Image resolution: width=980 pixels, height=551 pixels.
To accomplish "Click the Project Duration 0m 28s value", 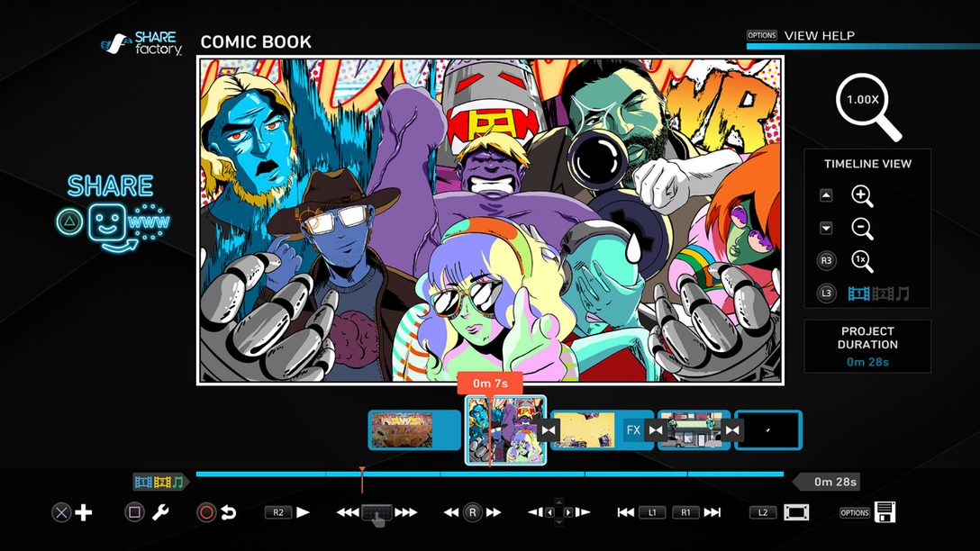I will tap(867, 362).
